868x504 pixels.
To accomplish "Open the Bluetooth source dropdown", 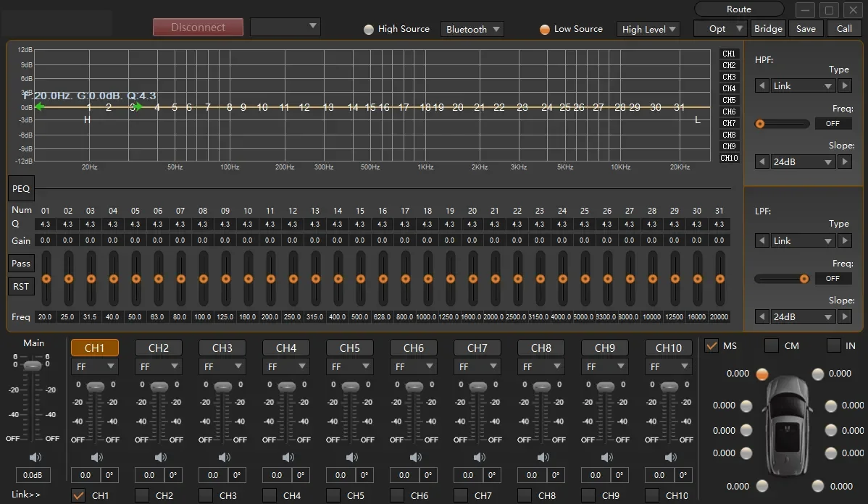I will point(472,29).
